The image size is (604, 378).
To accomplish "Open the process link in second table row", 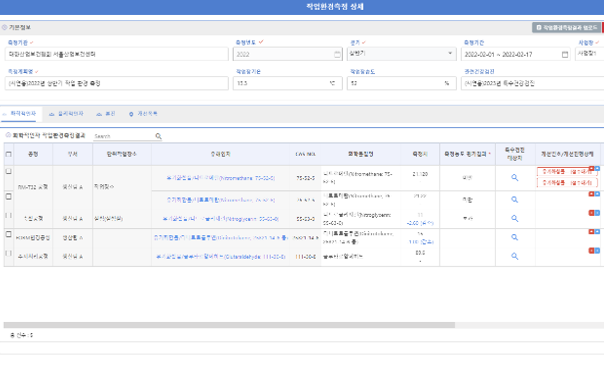I will pos(221,200).
